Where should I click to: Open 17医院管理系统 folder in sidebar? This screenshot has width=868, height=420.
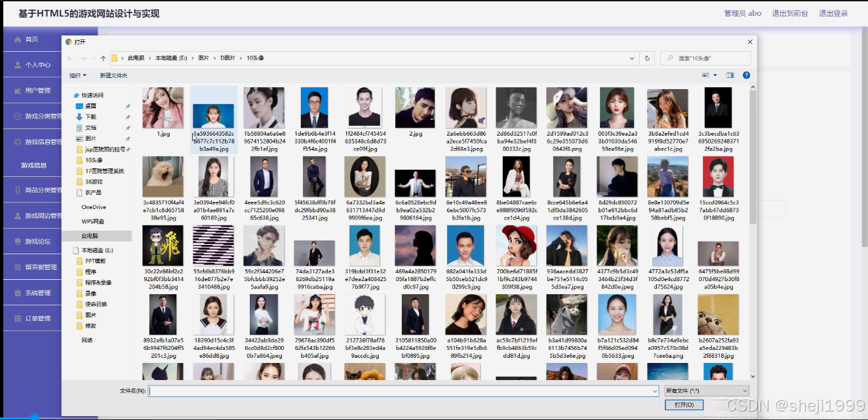point(104,171)
